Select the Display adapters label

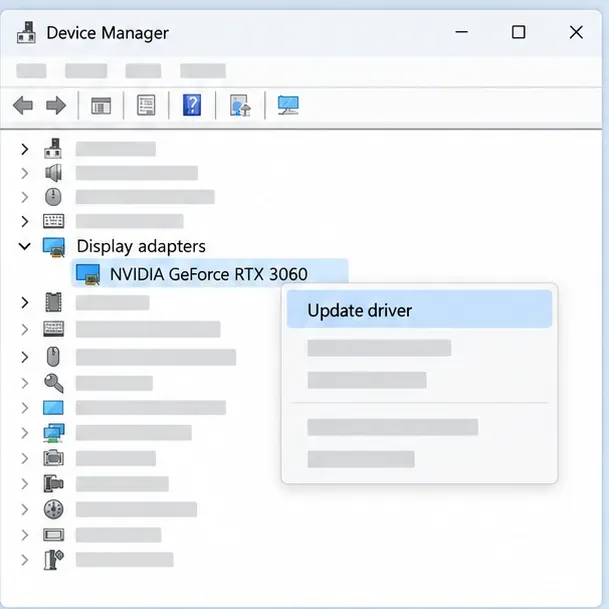pyautogui.click(x=141, y=247)
